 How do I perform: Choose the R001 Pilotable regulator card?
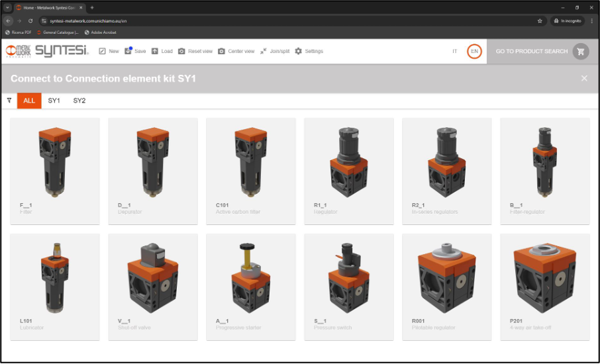click(446, 287)
